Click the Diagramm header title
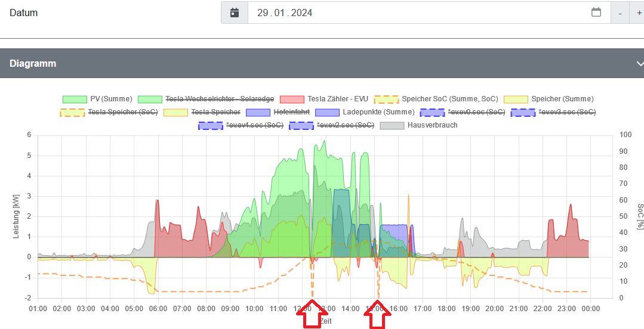644x329 pixels. 33,64
